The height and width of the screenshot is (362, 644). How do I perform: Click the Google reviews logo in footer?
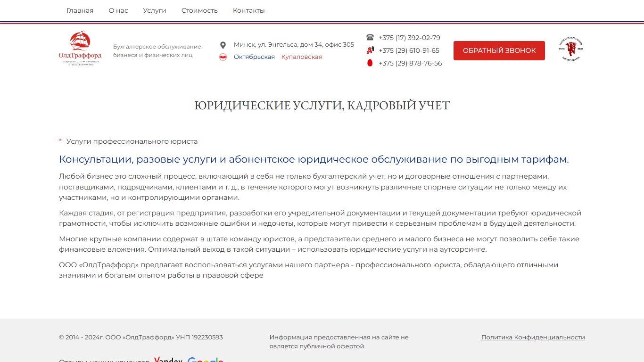[206, 360]
